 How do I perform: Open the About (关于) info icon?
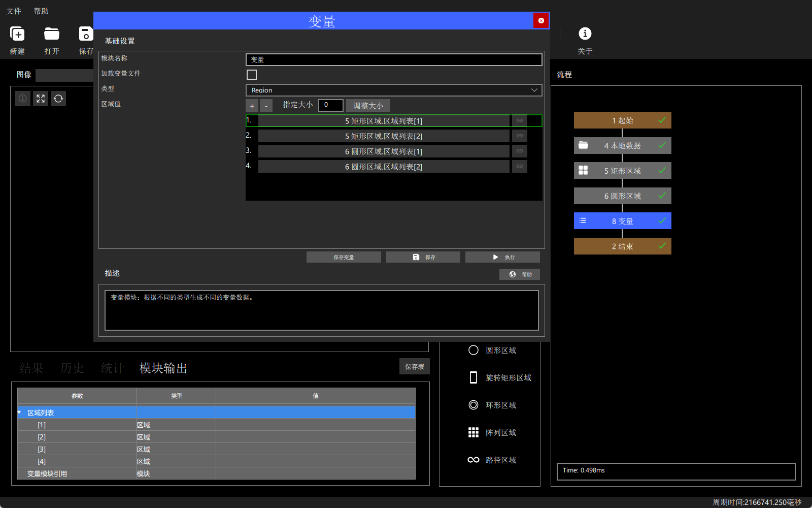click(585, 34)
